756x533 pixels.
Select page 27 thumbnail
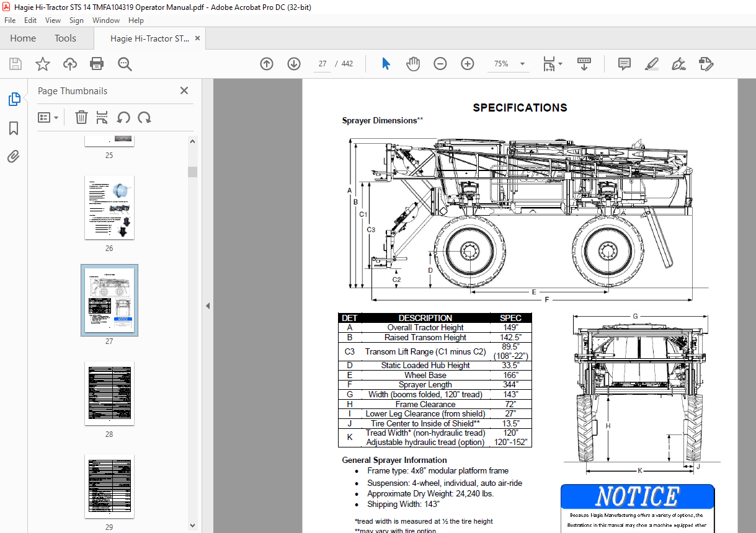(109, 301)
